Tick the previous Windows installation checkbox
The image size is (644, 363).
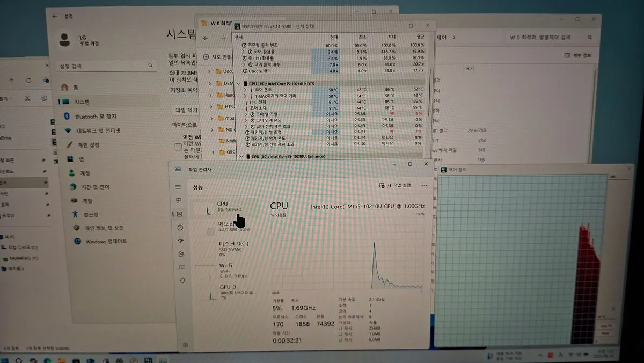(x=179, y=147)
